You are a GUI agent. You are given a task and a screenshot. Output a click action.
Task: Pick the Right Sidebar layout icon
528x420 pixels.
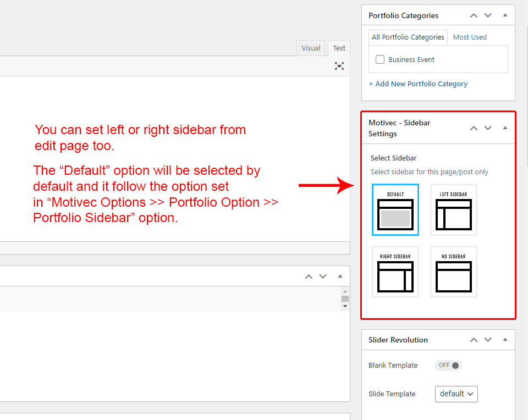(395, 272)
